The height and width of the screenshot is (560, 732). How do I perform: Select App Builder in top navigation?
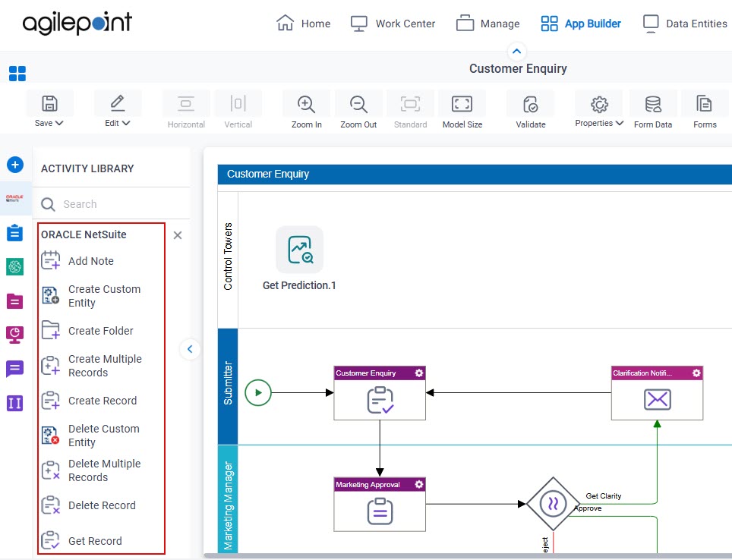581,24
